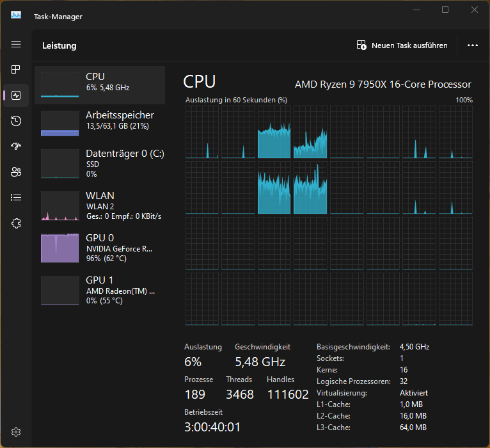
Task: Open the App history page icon
Action: (x=16, y=121)
